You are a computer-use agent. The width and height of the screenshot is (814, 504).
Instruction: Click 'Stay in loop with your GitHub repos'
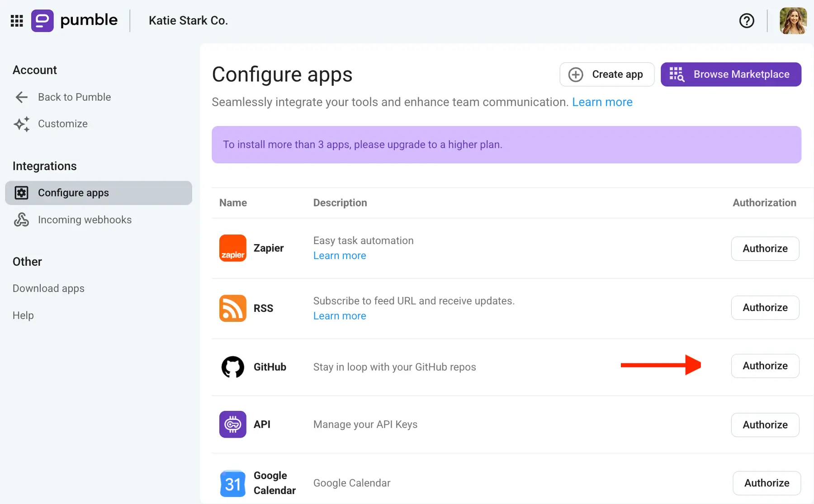[x=394, y=367]
